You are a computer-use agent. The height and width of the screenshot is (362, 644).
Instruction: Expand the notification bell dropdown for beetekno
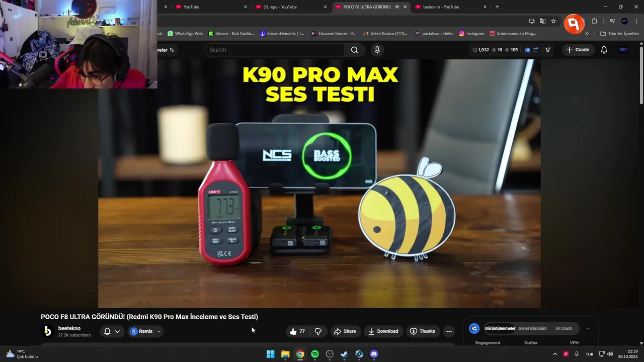click(117, 331)
